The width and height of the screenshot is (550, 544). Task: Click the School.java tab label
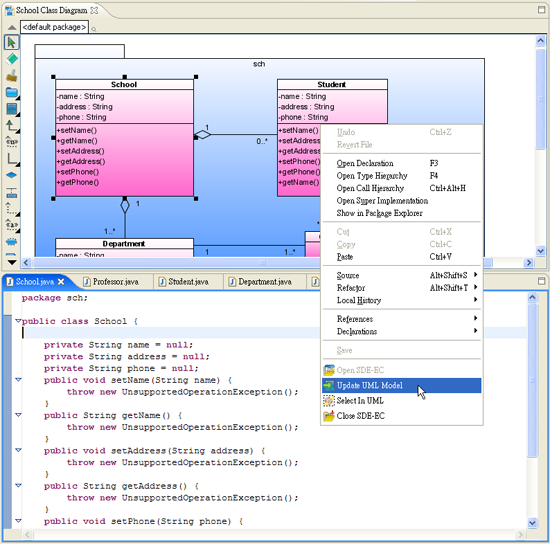35,282
